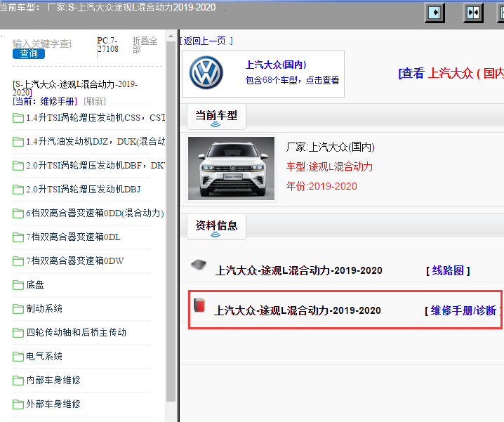Open folder icon beside 四轮传动轴和后桥主传动
Image resolution: width=504 pixels, height=422 pixels.
[x=18, y=333]
